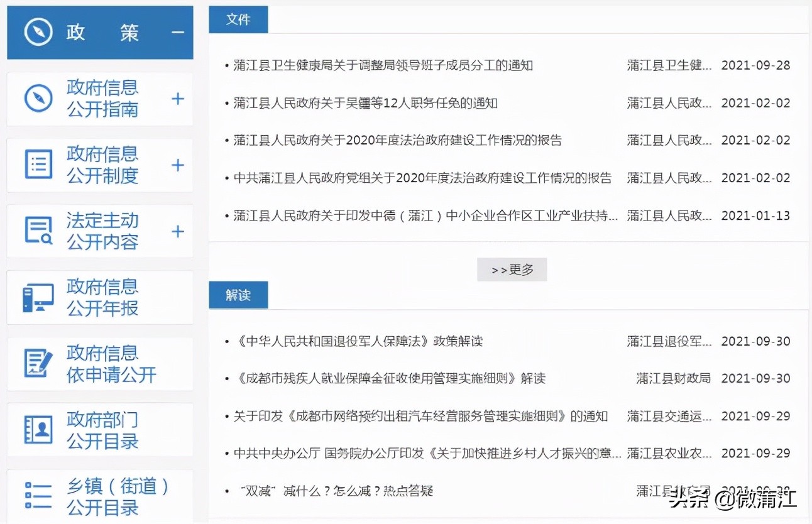Switch to the 文件 tab
The image size is (812, 524).
coord(238,19)
